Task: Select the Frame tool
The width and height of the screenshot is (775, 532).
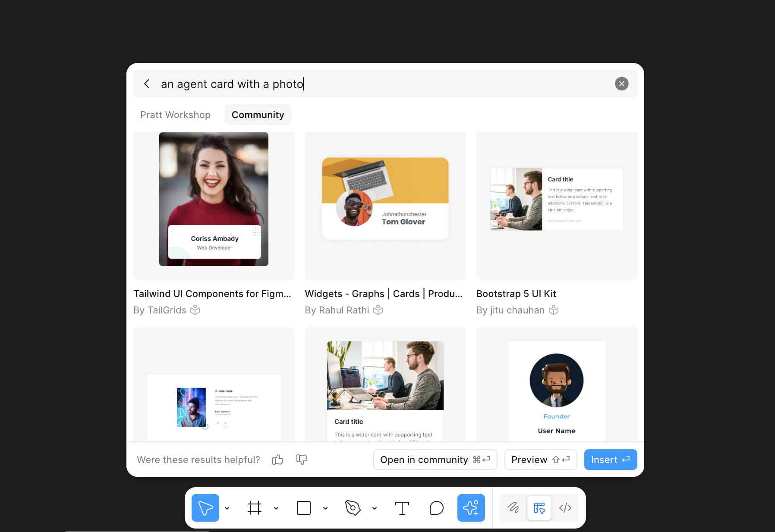Action: [255, 508]
